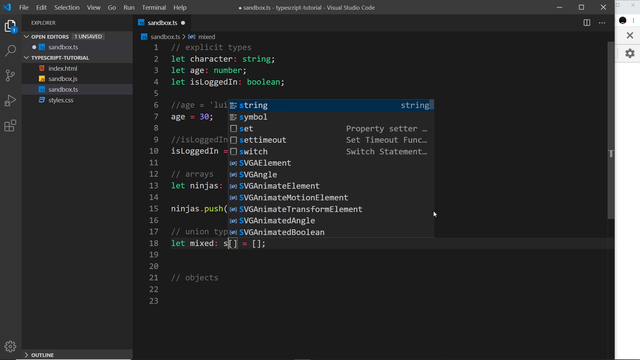The width and height of the screenshot is (640, 360).
Task: Open the editor More Actions ellipsis
Action: (x=602, y=23)
